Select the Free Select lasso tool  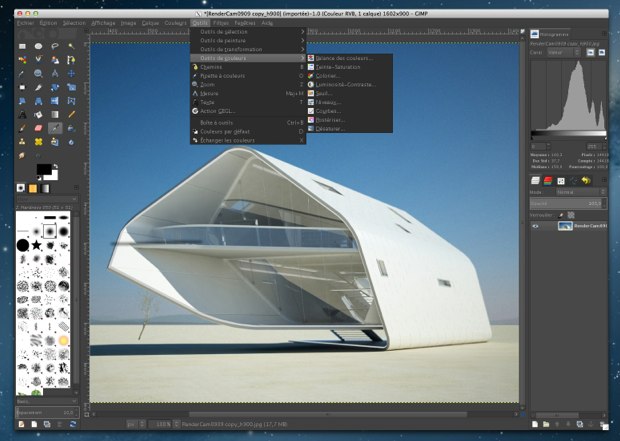point(55,46)
